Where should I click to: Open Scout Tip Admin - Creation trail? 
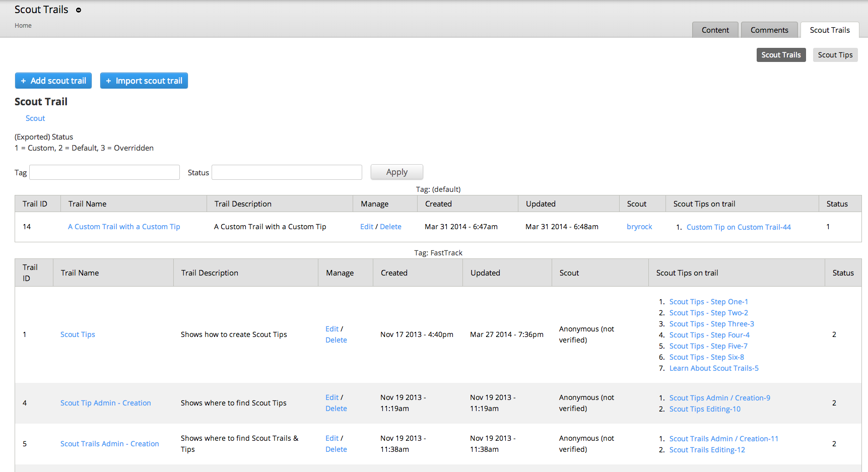click(106, 403)
